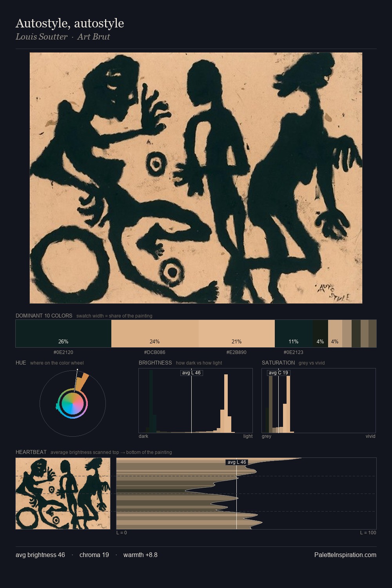Click the hex code #E2B890
The image size is (392, 588).
(x=237, y=352)
